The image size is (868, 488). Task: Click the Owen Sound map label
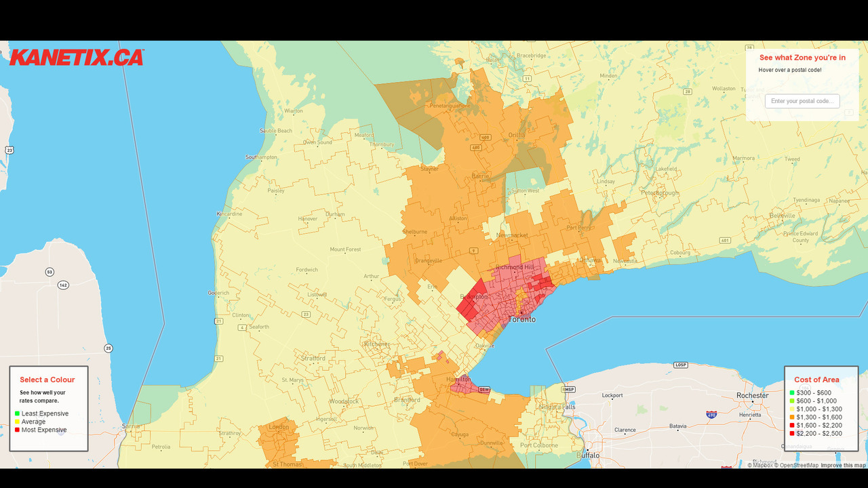[317, 142]
